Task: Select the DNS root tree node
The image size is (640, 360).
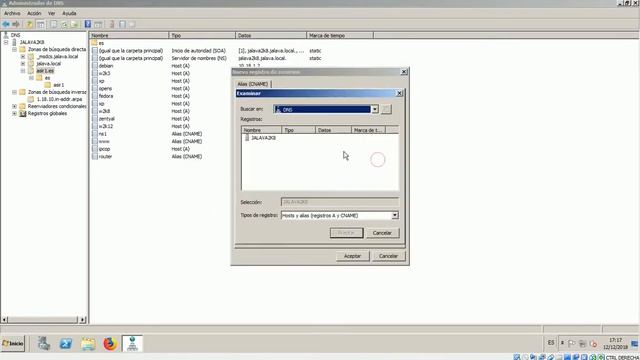Action: point(16,35)
